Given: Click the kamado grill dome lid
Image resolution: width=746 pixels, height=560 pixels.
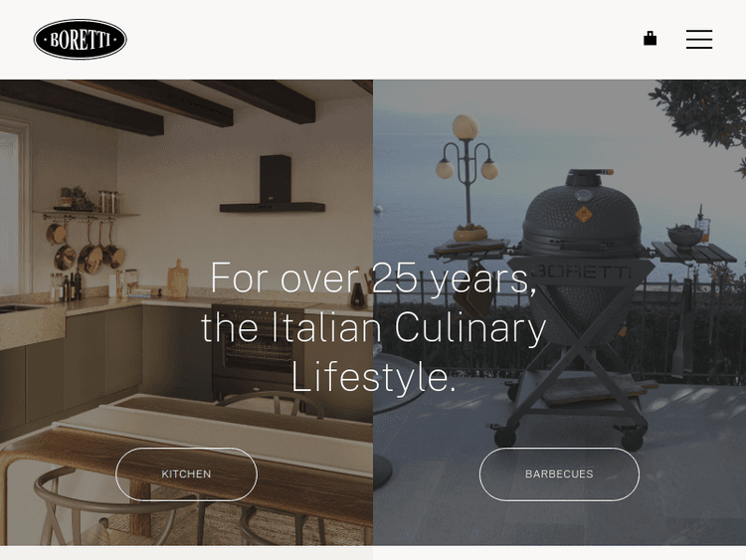Looking at the screenshot, I should (x=582, y=213).
